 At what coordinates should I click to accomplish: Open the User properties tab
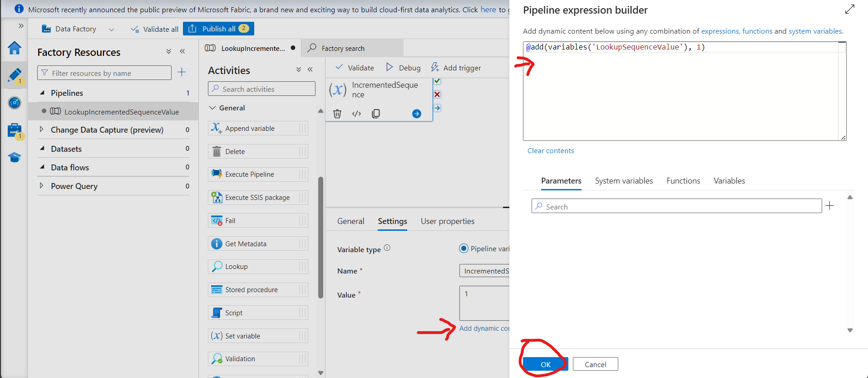[447, 221]
